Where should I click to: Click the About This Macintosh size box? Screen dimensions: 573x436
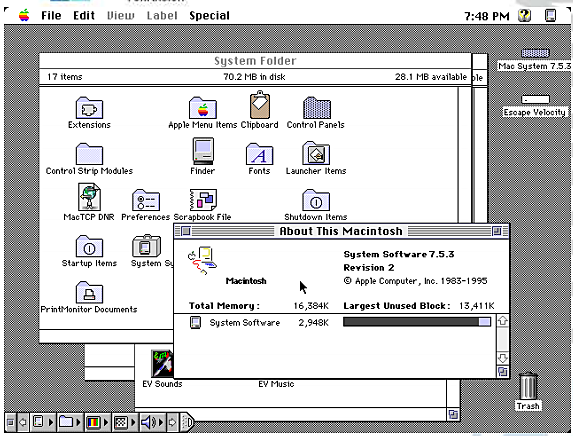(x=502, y=372)
